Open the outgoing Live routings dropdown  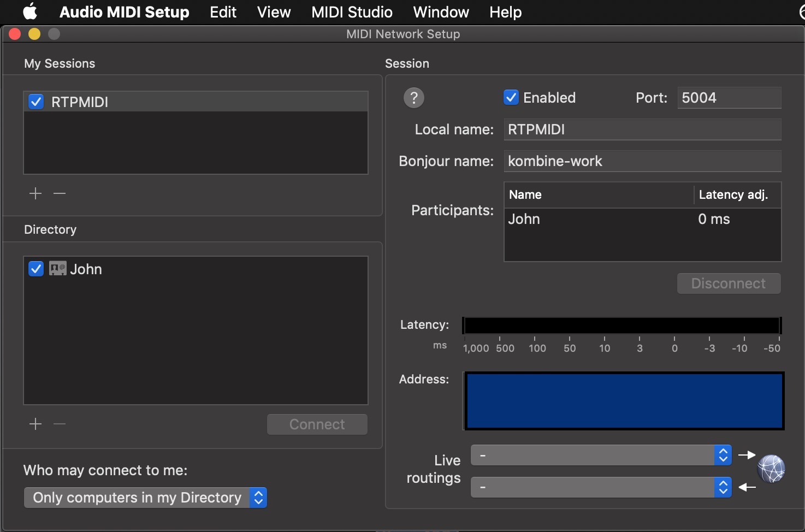(x=601, y=455)
